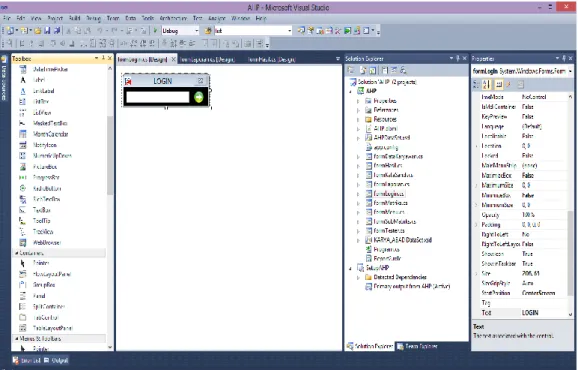Open the Output tab
The width and height of the screenshot is (578, 370).
56,360
